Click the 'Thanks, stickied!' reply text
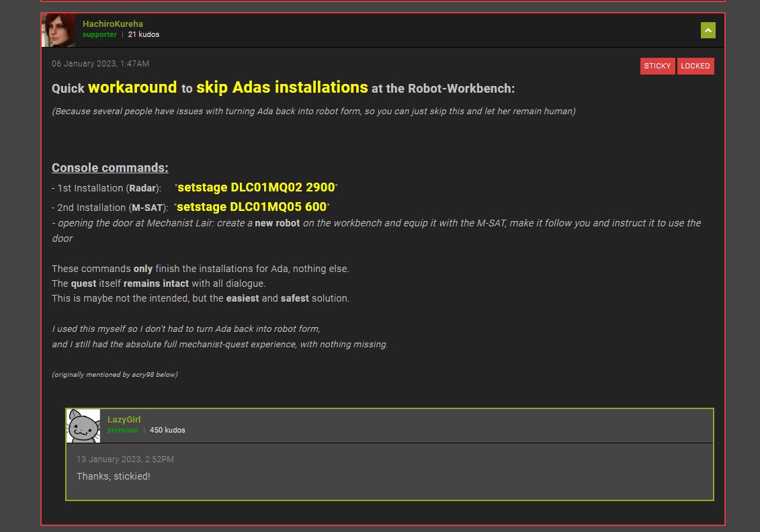 coord(113,476)
